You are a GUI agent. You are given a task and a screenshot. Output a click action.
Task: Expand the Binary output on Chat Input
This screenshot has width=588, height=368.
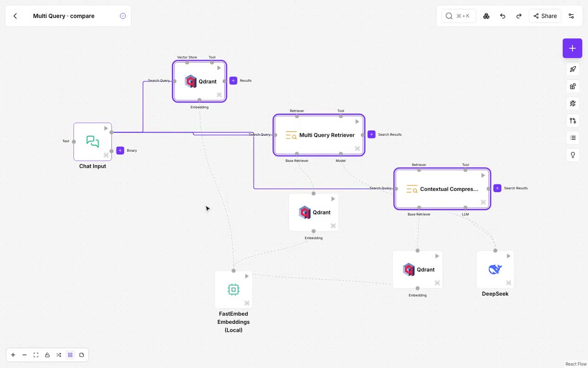(120, 150)
